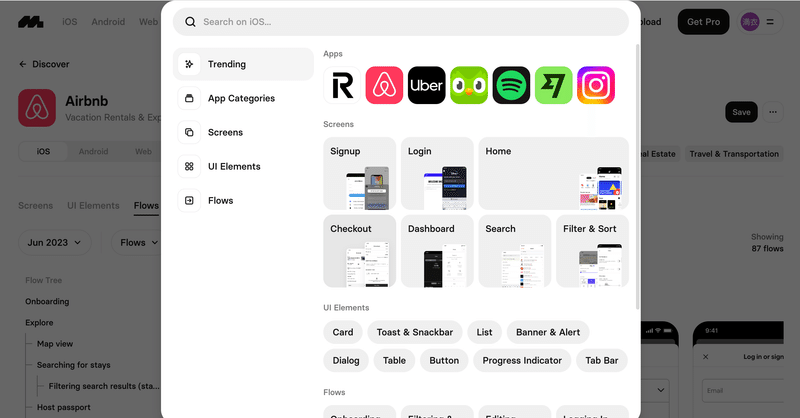Choose the Button UI element chip

444,361
